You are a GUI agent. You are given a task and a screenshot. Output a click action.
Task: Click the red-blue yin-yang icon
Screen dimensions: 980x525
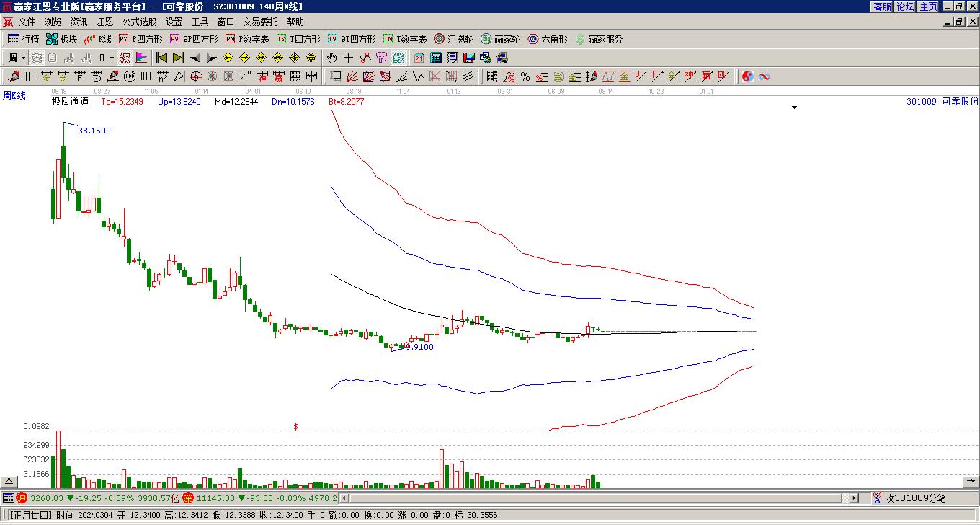pyautogui.click(x=748, y=76)
